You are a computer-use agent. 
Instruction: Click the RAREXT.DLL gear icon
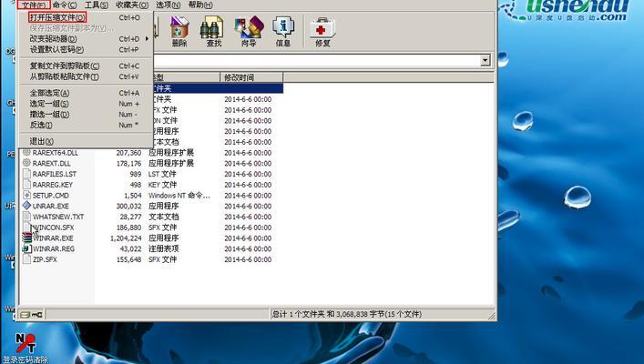26,163
